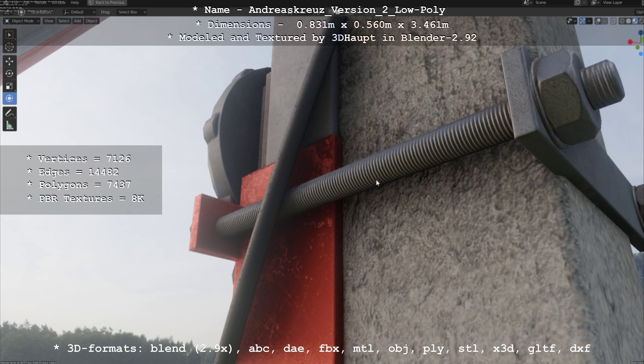Switch to Wireframe viewport shading
Image resolution: width=644 pixels, height=364 pixels.
coord(622,21)
